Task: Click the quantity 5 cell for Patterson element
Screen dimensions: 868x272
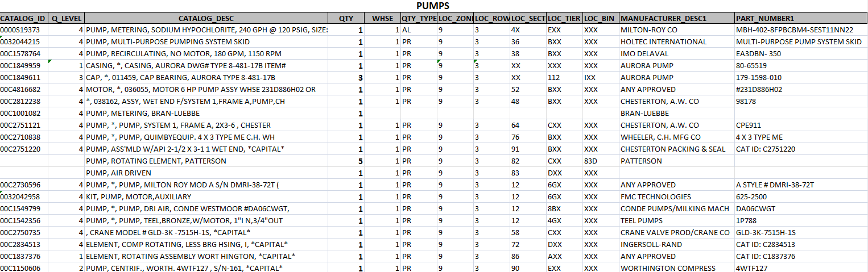Action: tap(360, 161)
